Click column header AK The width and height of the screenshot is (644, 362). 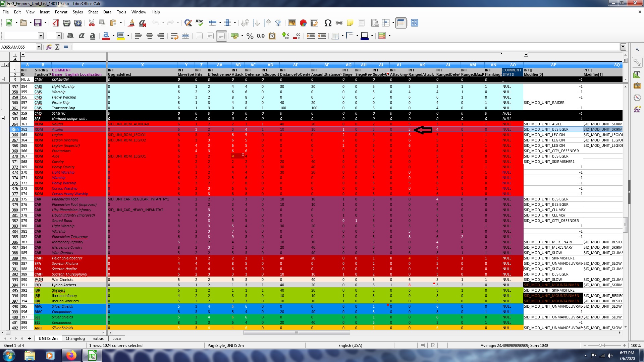coord(422,65)
